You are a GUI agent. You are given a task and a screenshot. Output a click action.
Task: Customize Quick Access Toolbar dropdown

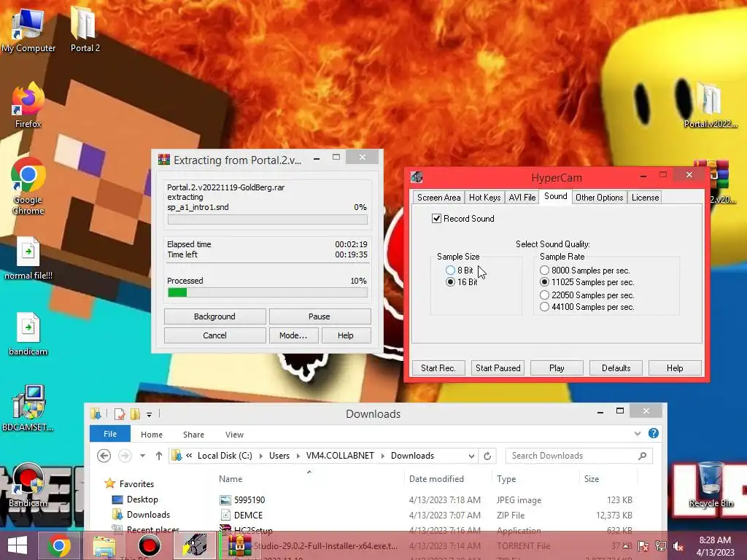coord(149,414)
